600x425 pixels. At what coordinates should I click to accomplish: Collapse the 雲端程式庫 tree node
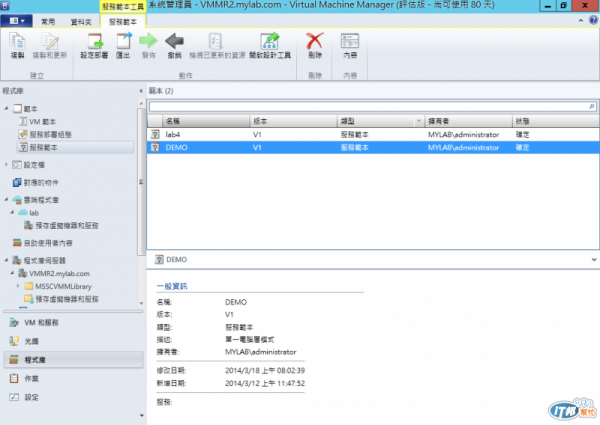click(7, 199)
